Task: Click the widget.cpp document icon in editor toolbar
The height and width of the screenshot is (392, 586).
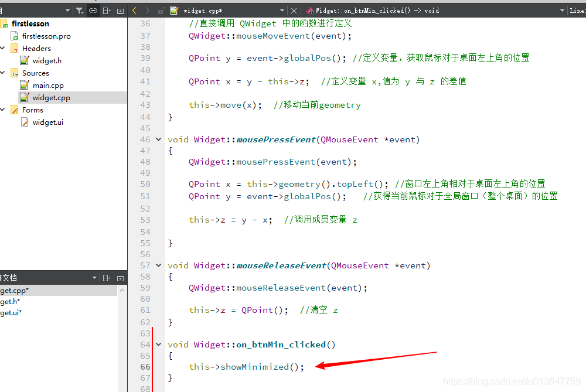Action: tap(174, 11)
